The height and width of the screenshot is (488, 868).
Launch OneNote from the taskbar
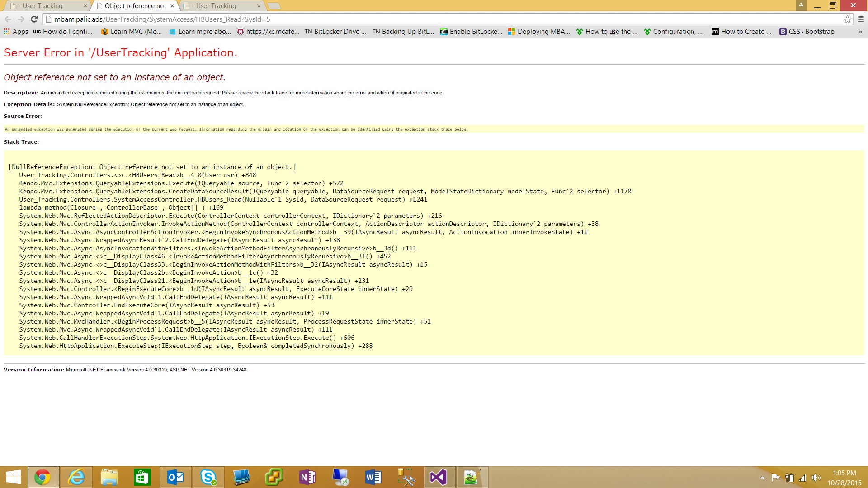tap(307, 477)
